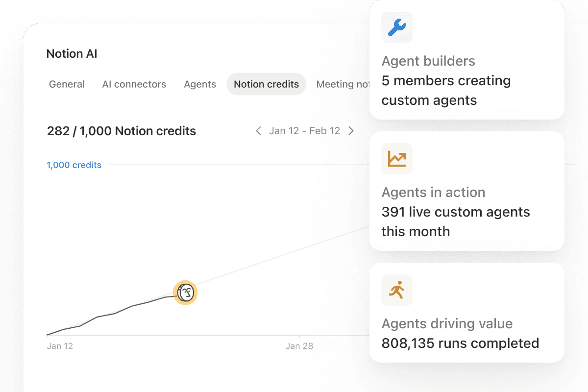Click the 282 / 1,000 Notion credits counter
The width and height of the screenshot is (588, 392).
tap(121, 131)
